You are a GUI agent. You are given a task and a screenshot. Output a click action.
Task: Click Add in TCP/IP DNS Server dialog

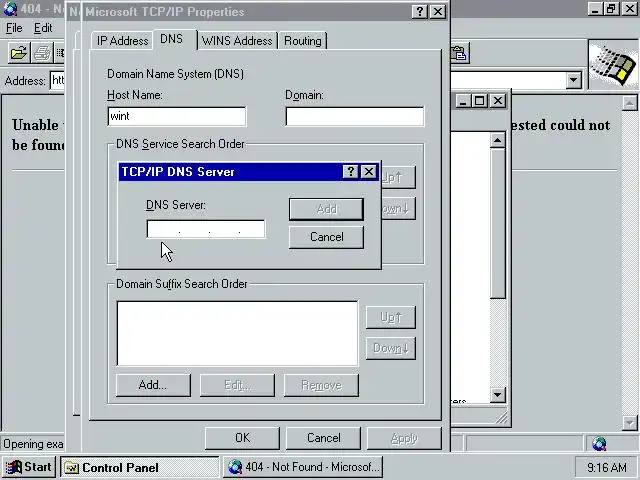click(327, 209)
